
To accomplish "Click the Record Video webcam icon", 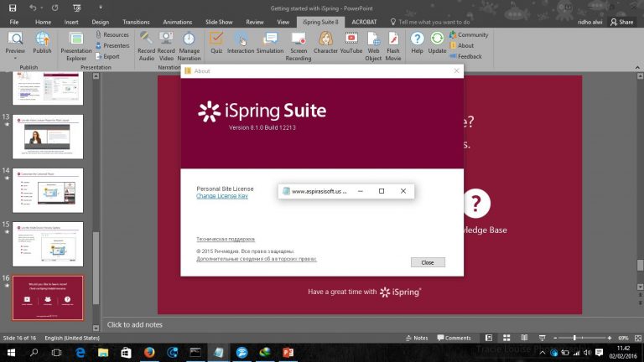I will pyautogui.click(x=166, y=38).
